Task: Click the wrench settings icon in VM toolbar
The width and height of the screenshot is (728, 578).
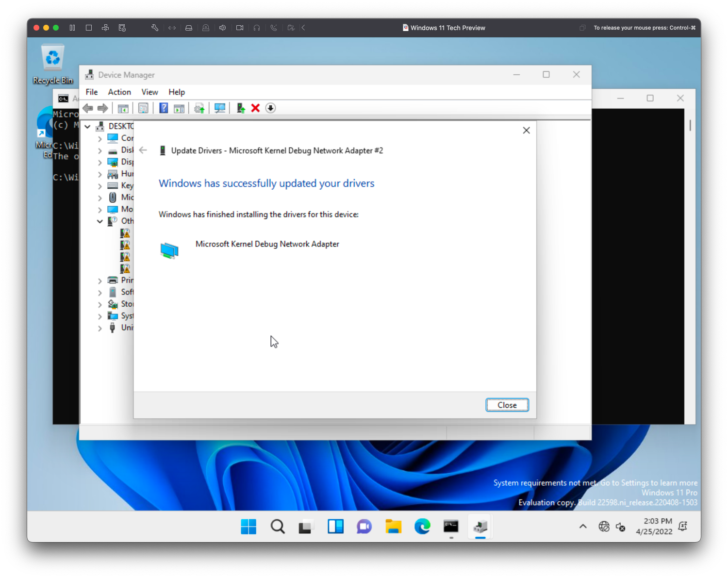Action: pyautogui.click(x=155, y=28)
